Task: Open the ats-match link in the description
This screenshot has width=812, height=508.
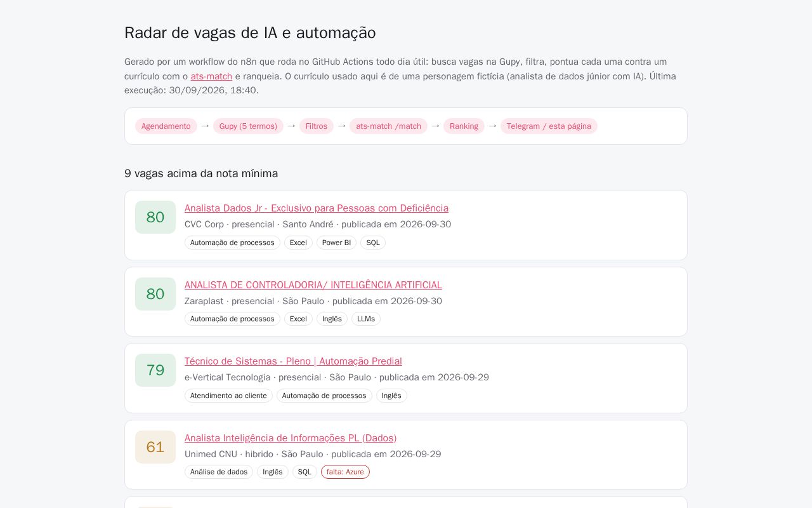Action: point(211,76)
